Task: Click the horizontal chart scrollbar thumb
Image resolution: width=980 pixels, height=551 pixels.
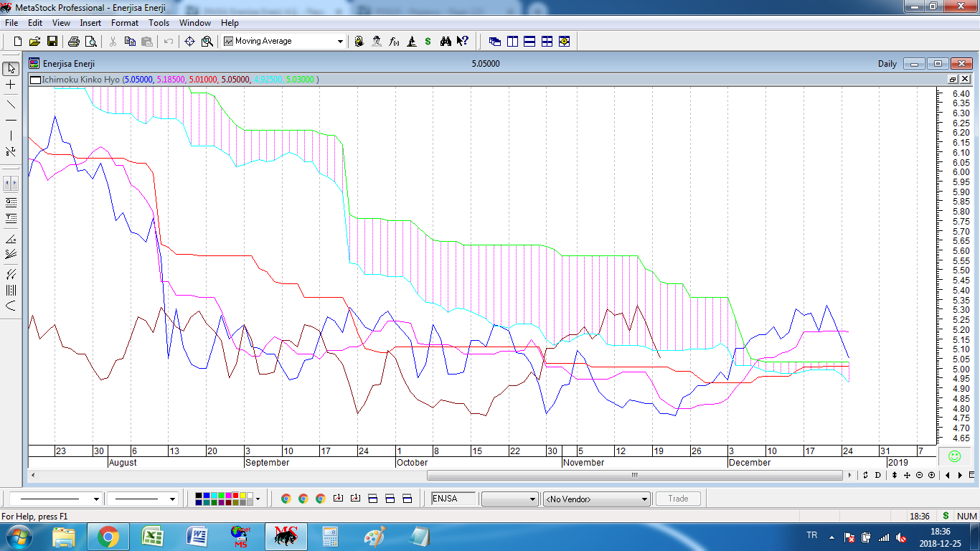Action: tap(635, 475)
